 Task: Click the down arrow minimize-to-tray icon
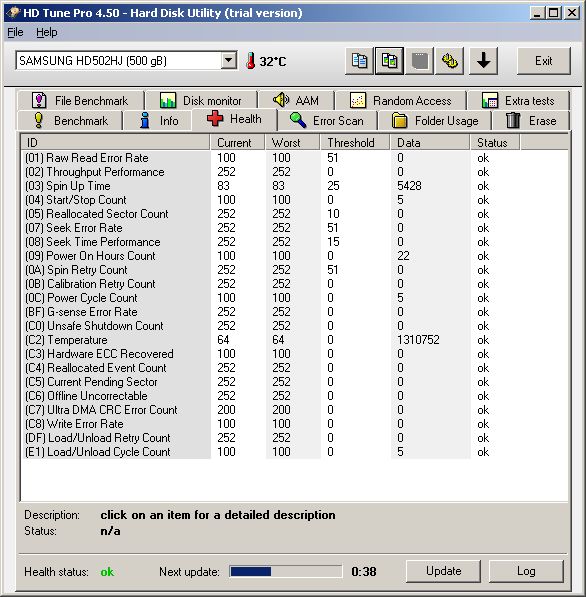(483, 61)
